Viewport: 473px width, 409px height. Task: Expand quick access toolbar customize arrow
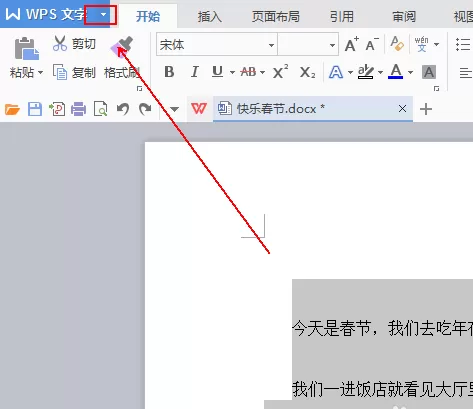tap(174, 109)
